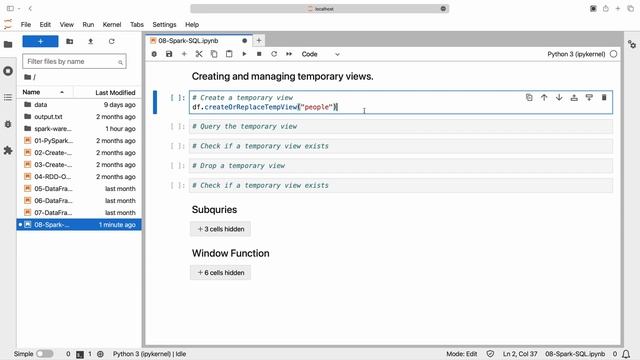Restart kernel and run all cells
This screenshot has width=640, height=360.
(289, 54)
